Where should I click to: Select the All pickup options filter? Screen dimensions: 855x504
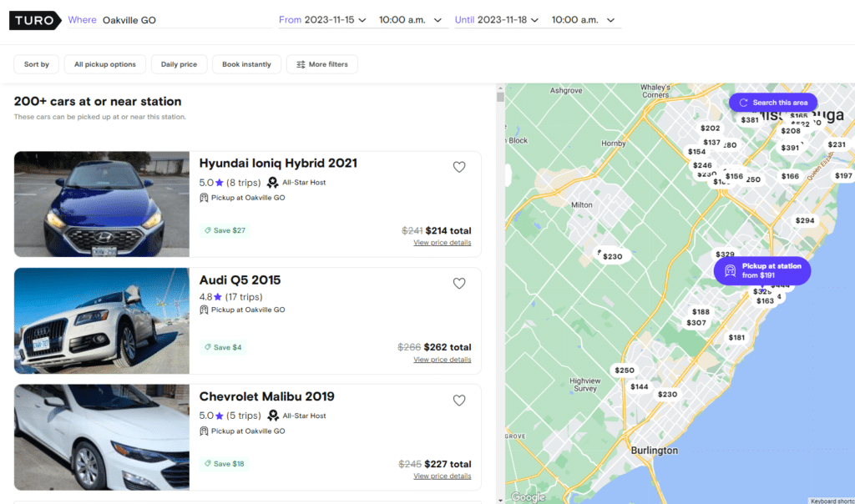(104, 63)
